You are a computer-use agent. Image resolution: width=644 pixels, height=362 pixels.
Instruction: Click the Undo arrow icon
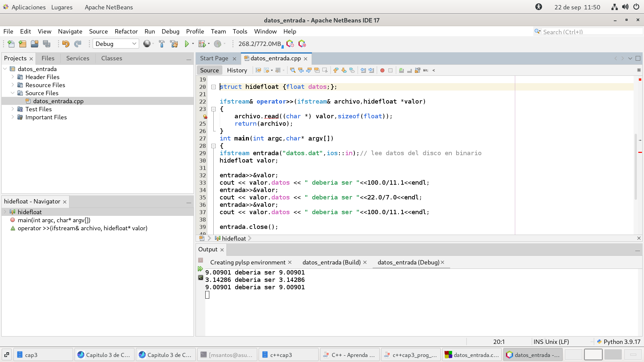click(66, 44)
